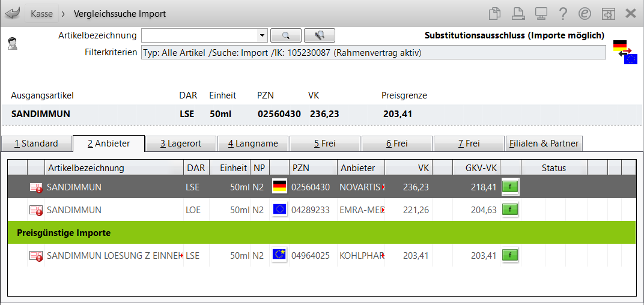The height and width of the screenshot is (305, 644).
Task: Click the LOE dosage form cell
Action: [192, 210]
